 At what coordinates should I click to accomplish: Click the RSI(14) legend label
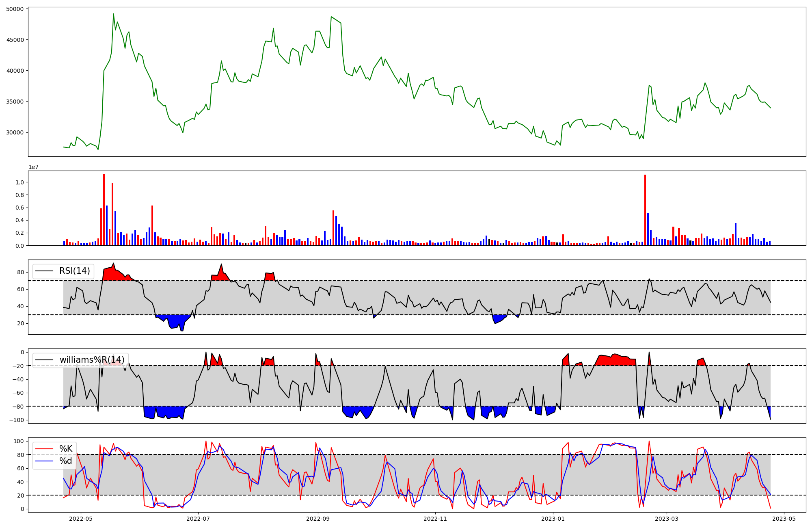[75, 271]
